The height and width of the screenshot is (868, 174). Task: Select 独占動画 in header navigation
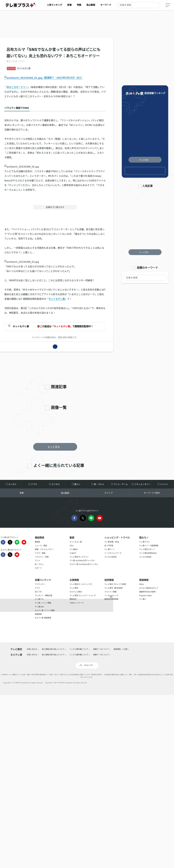tap(90, 5)
